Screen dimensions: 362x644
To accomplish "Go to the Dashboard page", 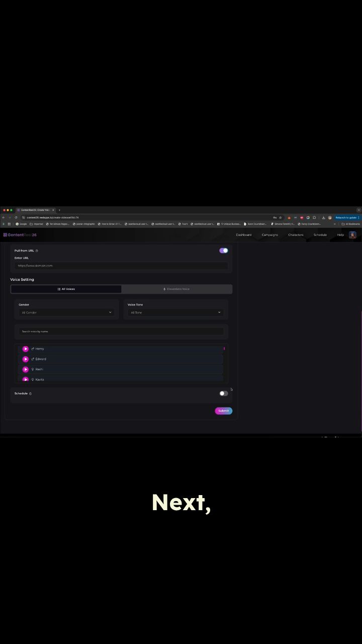I will pyautogui.click(x=243, y=235).
